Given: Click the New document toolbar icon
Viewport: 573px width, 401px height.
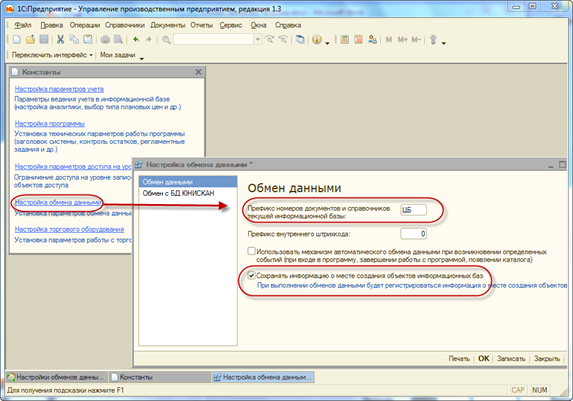Looking at the screenshot, I should pos(16,39).
